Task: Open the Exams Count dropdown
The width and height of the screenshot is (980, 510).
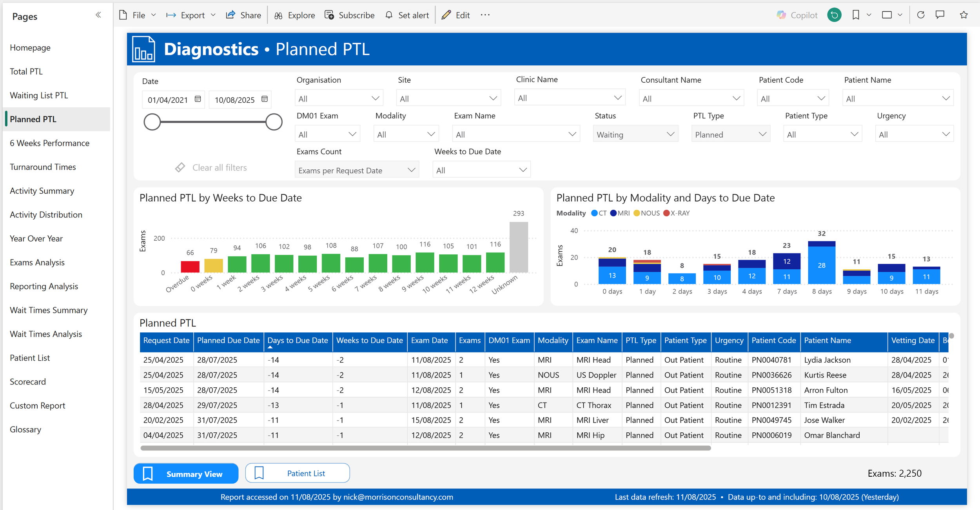Action: (x=356, y=170)
